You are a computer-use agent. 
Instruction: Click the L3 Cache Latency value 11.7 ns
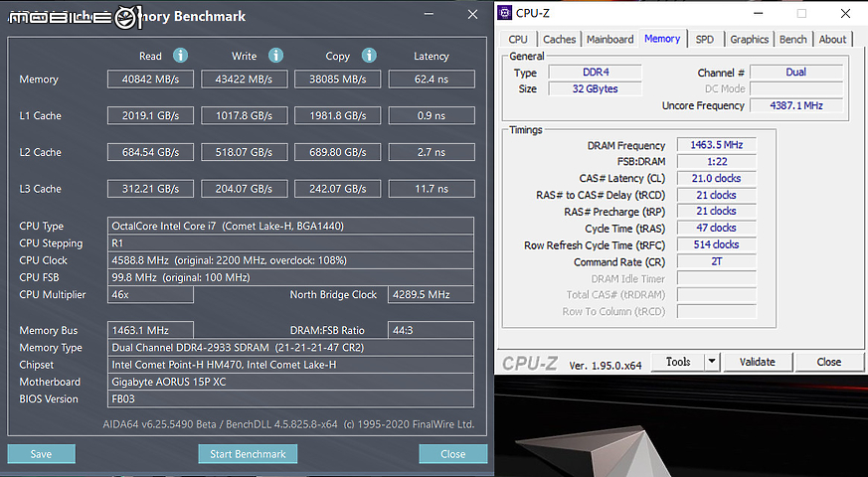(432, 189)
